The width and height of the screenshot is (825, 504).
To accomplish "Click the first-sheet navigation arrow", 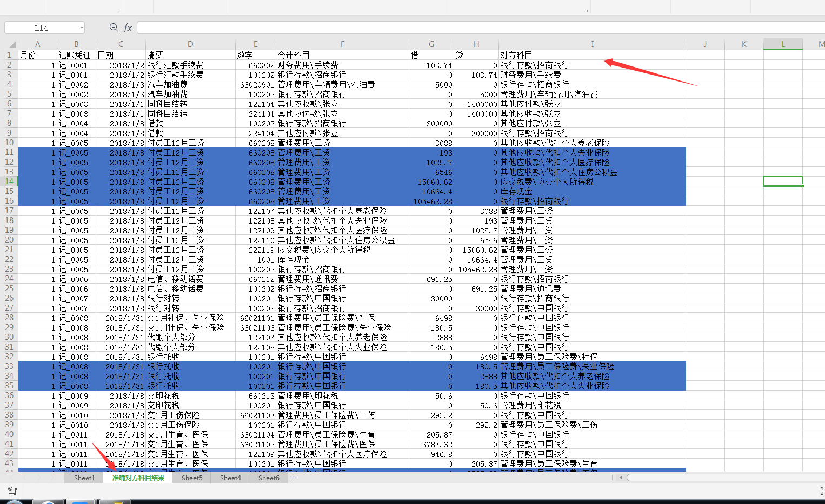I will coord(12,478).
